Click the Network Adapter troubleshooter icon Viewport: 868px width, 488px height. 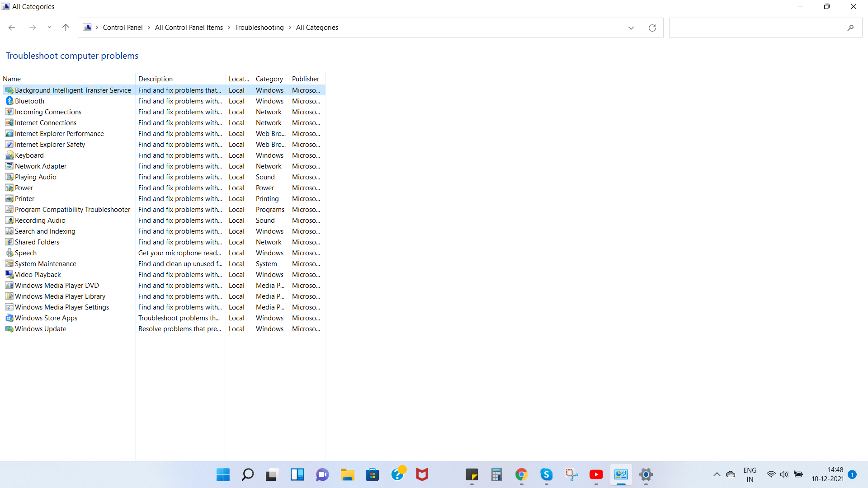tap(9, 166)
